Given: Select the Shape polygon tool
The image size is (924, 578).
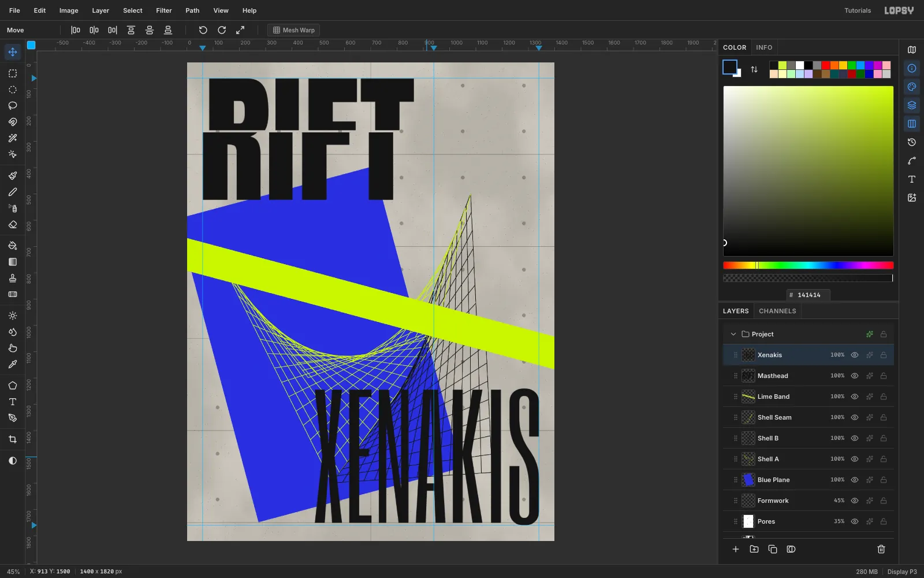Looking at the screenshot, I should pos(13,386).
